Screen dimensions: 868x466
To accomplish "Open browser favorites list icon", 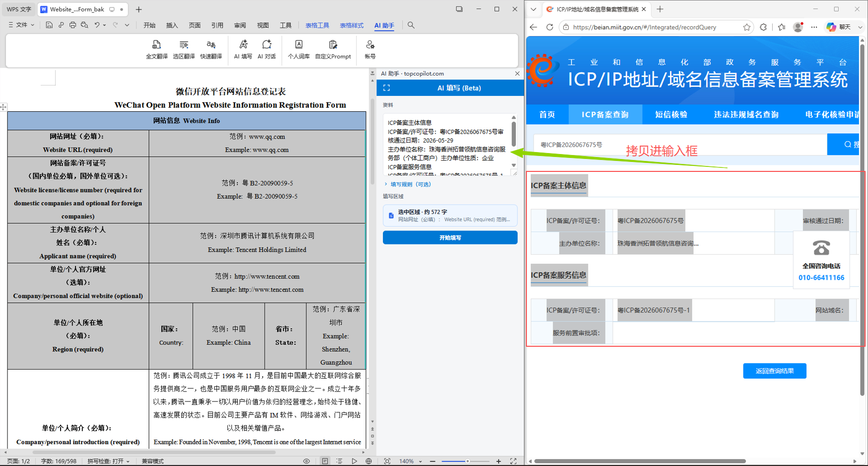I will click(x=782, y=27).
